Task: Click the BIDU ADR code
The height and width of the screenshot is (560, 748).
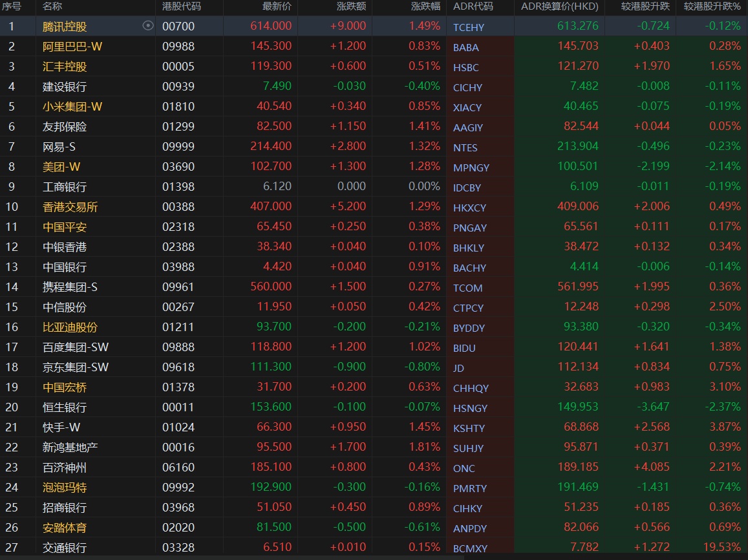Action: (x=464, y=348)
